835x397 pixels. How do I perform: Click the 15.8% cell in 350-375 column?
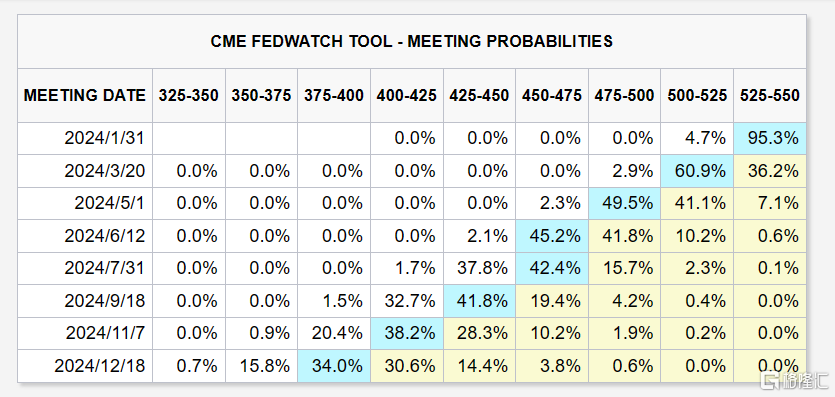tap(261, 366)
